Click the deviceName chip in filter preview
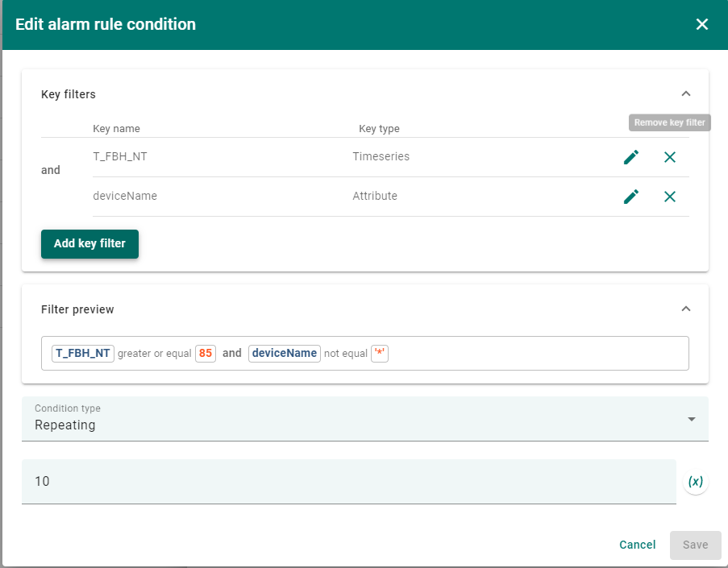This screenshot has height=568, width=728. [x=284, y=353]
